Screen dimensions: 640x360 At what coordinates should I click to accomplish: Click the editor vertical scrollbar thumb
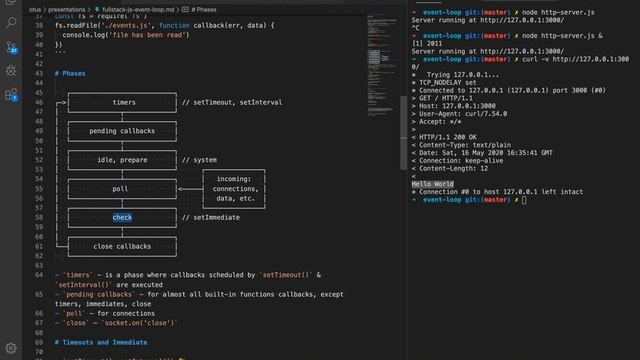pyautogui.click(x=403, y=133)
